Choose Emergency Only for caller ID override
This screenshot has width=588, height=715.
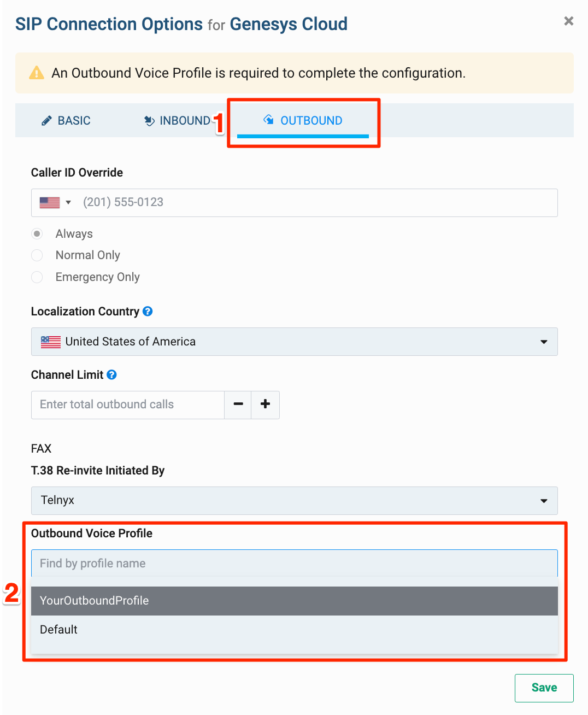click(x=37, y=277)
